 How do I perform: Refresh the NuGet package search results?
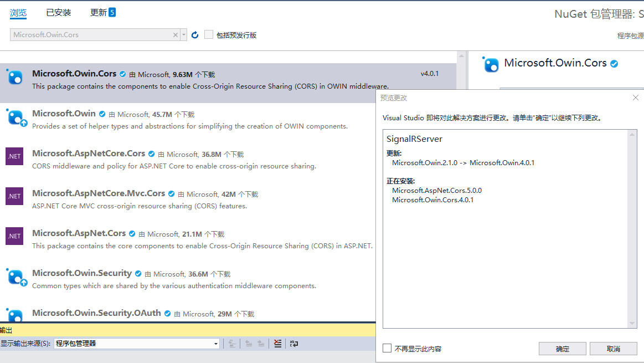(x=195, y=34)
